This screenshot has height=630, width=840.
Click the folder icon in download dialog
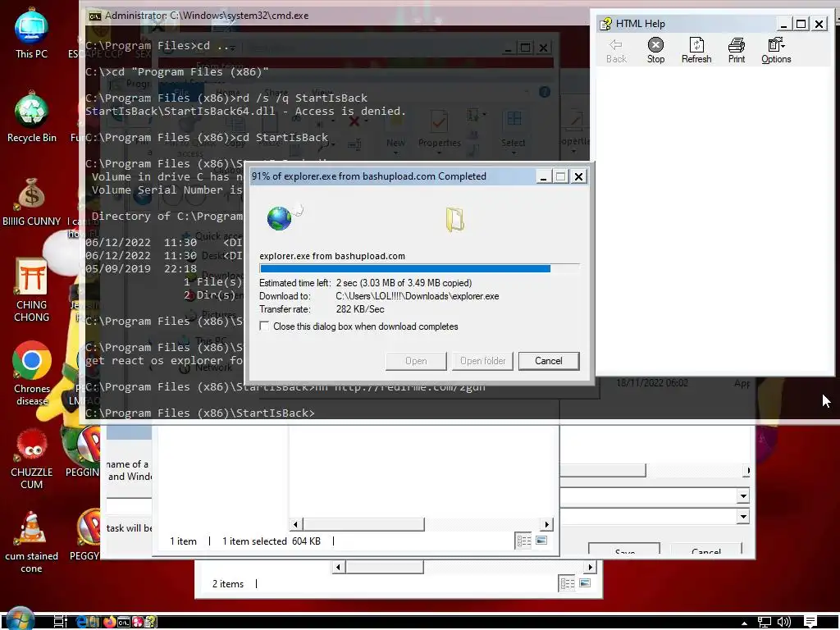point(454,220)
